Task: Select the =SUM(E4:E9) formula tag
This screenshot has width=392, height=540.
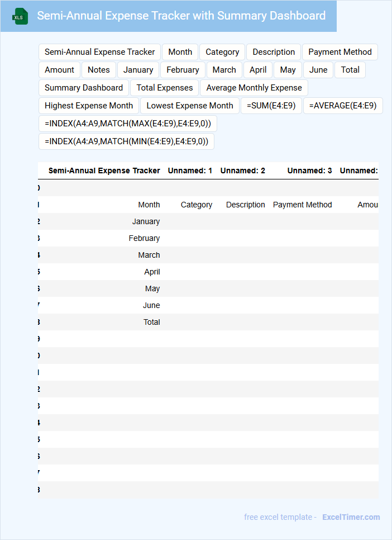Action: coord(271,106)
